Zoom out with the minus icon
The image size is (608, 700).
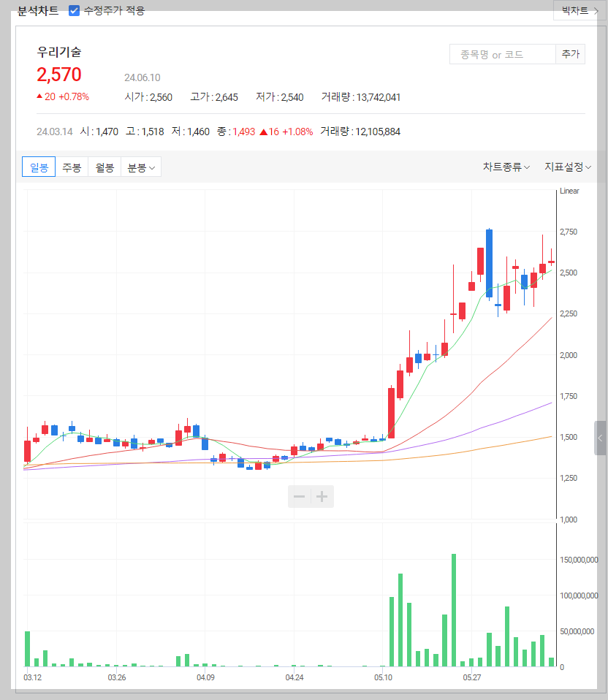(x=299, y=496)
